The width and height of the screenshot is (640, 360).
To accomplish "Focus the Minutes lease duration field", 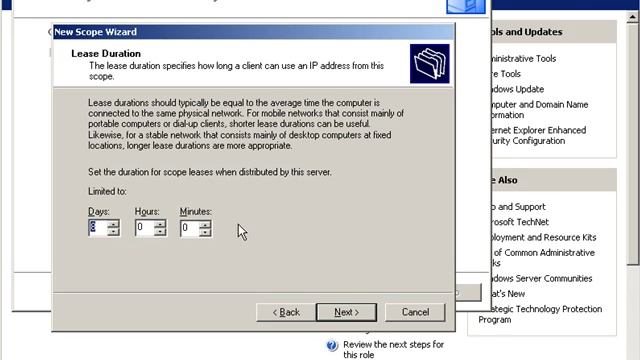I will [x=189, y=227].
